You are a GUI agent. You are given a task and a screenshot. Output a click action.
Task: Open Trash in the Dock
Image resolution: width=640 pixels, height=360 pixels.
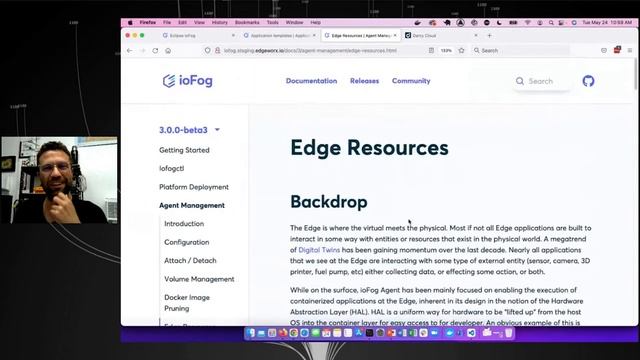pos(509,333)
